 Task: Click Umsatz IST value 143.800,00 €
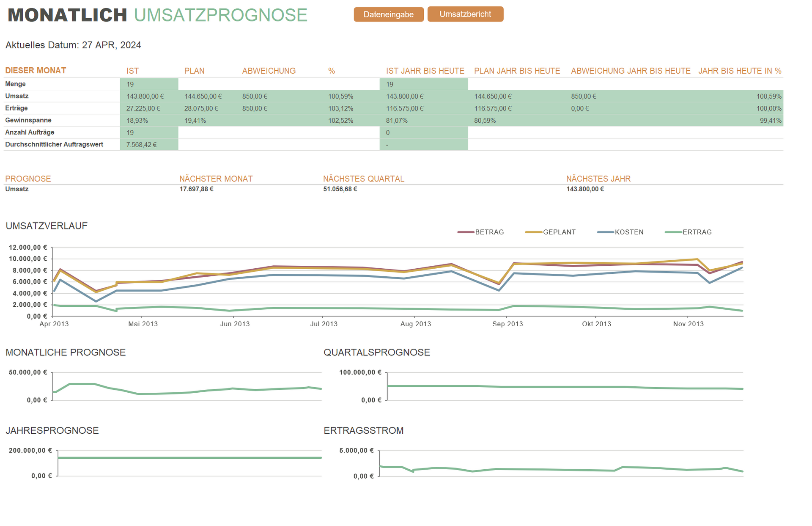pos(145,96)
